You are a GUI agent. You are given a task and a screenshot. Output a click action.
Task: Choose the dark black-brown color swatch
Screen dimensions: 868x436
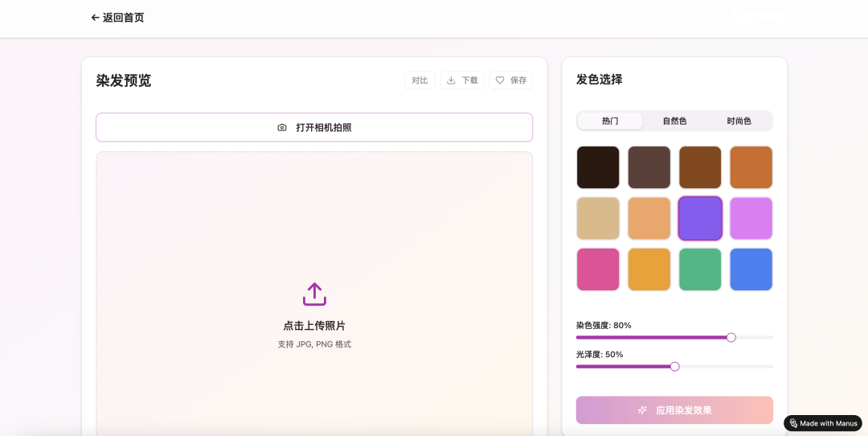[x=598, y=167]
